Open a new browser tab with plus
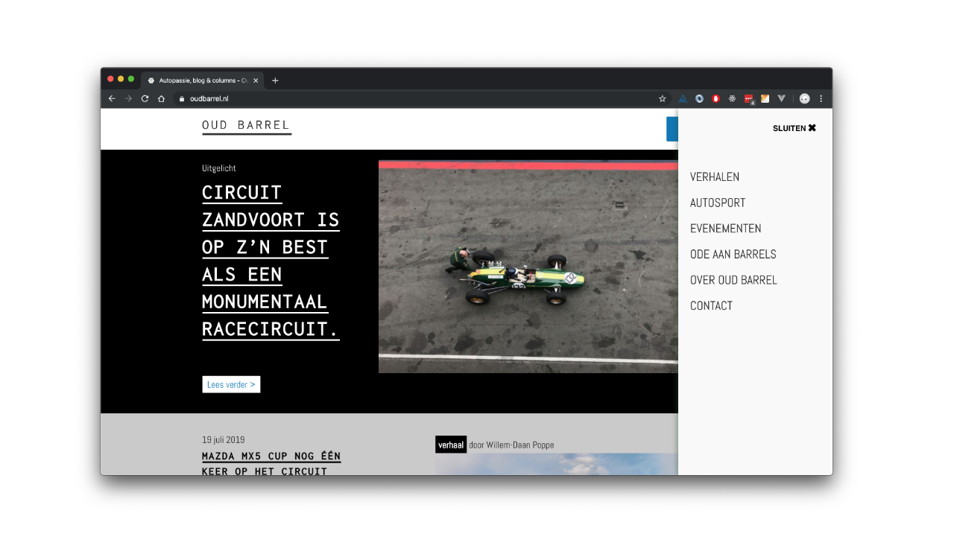 click(x=275, y=80)
